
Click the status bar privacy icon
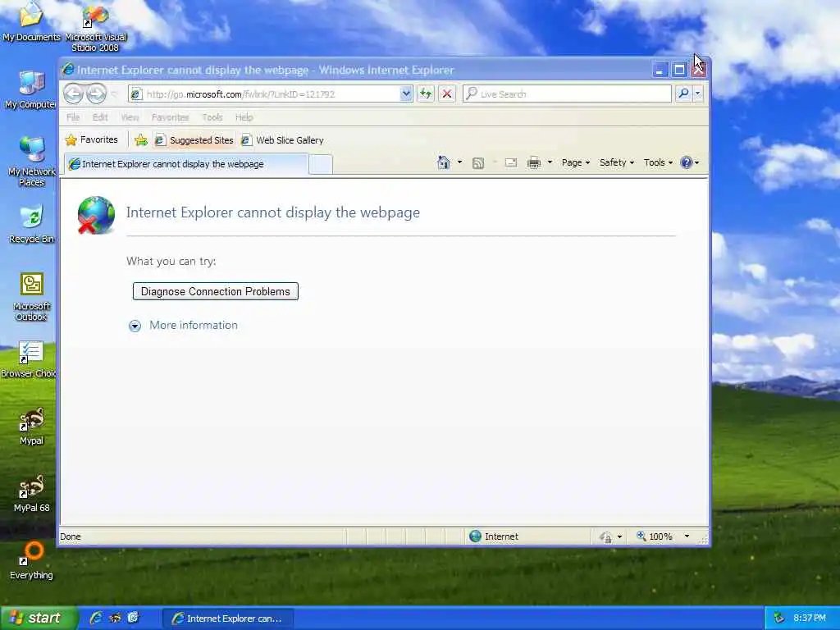click(x=606, y=536)
